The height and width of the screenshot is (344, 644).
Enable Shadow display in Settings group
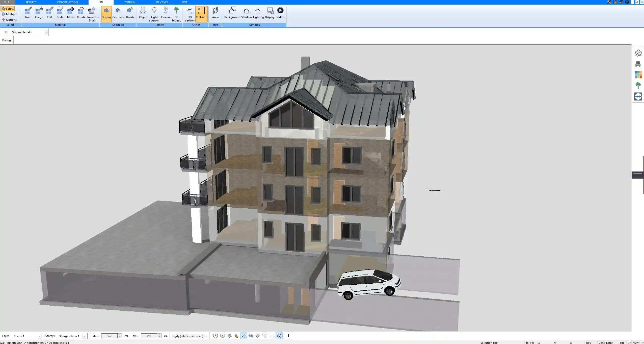pos(246,13)
